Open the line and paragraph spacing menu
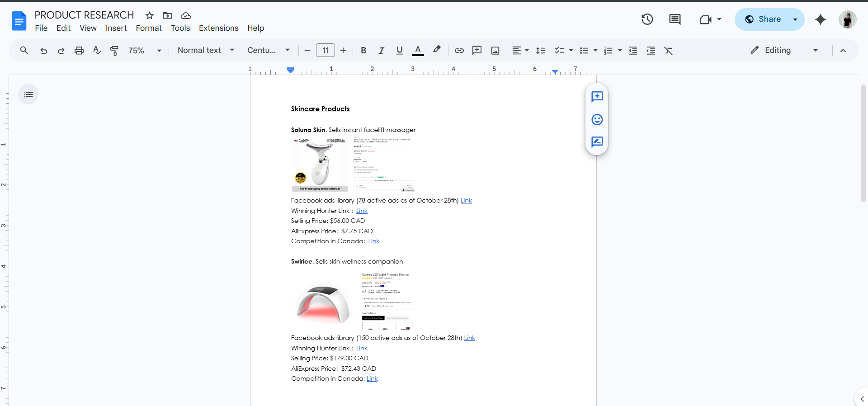Viewport: 868px width, 406px height. point(541,50)
